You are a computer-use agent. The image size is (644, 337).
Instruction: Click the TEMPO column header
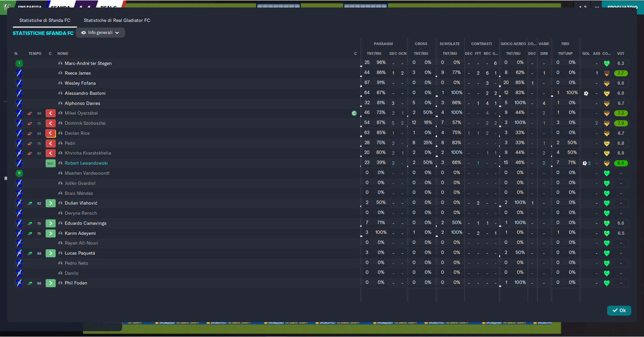(x=35, y=53)
